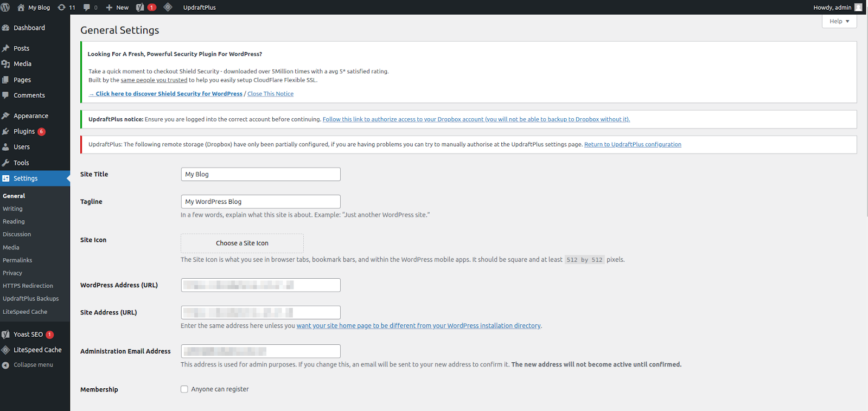
Task: Click Choose a Site Icon button
Action: coord(242,243)
